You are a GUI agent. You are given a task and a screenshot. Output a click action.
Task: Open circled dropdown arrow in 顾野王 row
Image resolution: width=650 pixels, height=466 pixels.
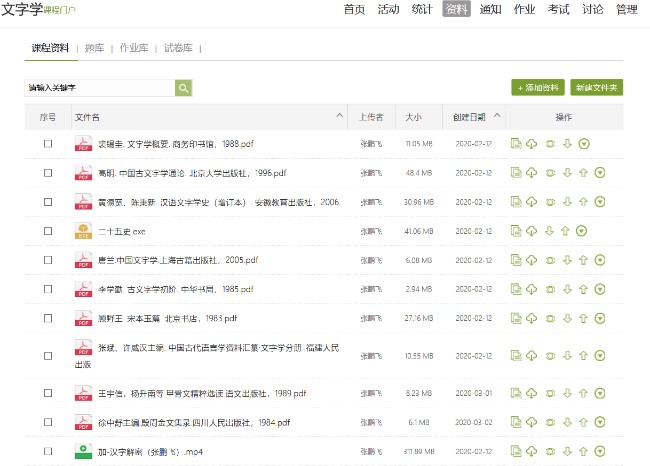(600, 318)
